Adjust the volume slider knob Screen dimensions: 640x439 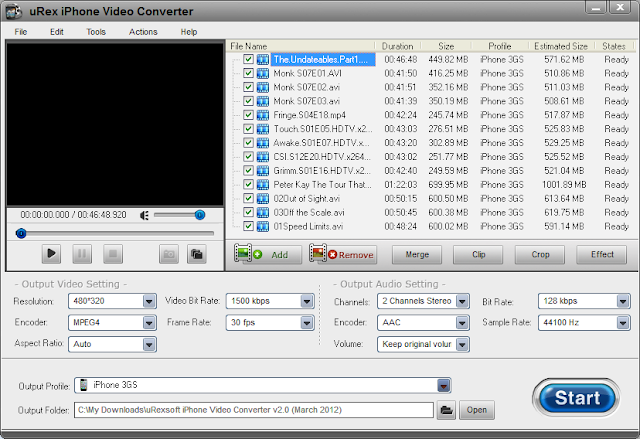[x=200, y=215]
